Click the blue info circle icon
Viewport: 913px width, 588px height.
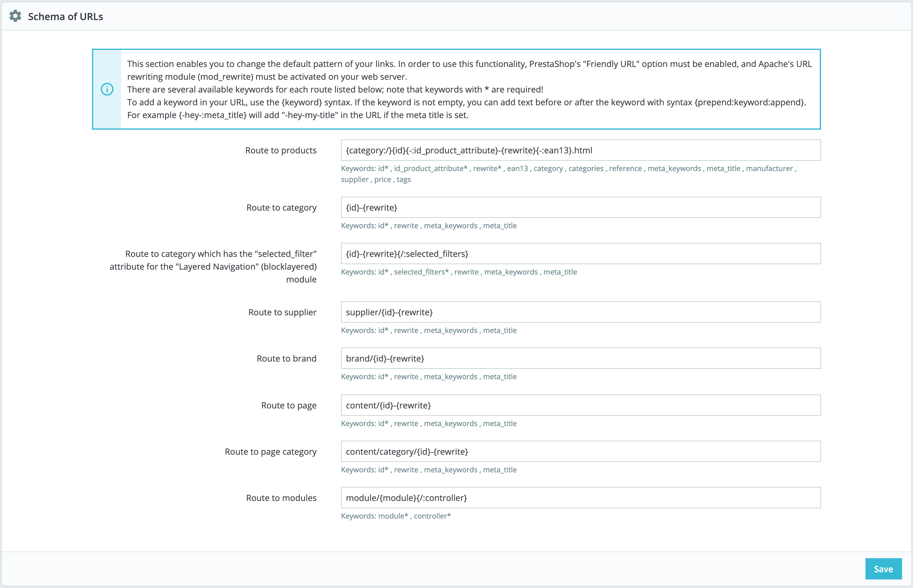coord(107,89)
